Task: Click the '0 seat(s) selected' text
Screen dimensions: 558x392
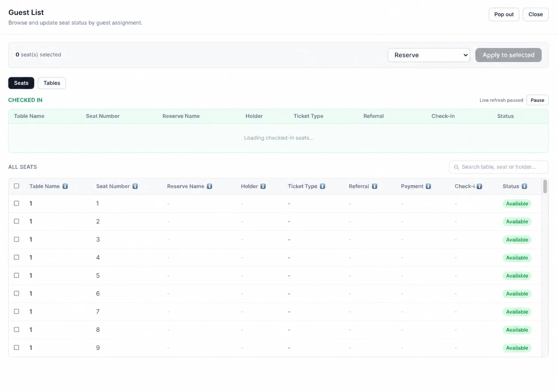Action: click(38, 54)
